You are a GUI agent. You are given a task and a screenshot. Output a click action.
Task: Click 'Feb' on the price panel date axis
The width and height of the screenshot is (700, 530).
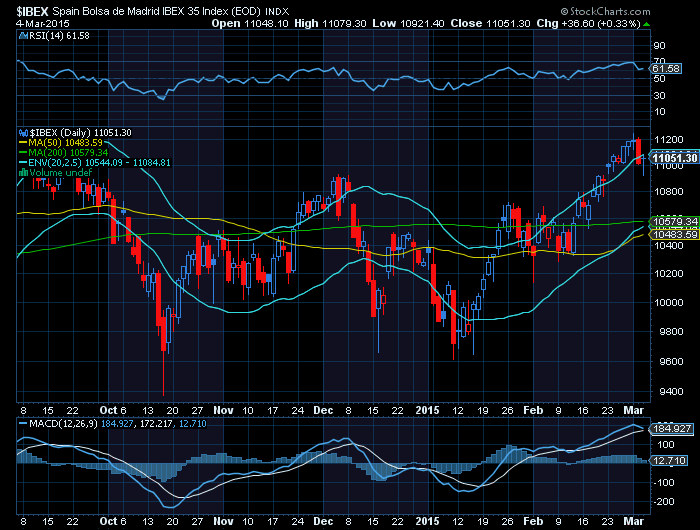click(x=533, y=410)
